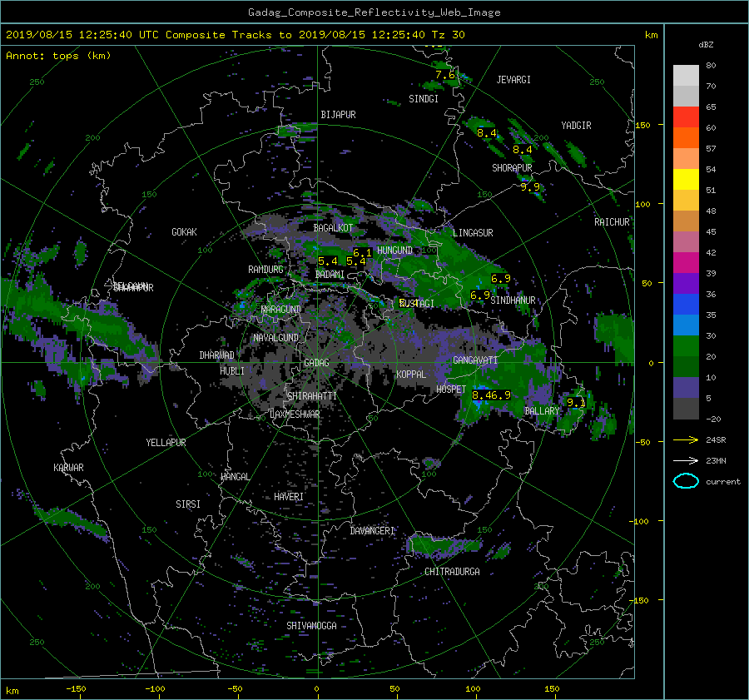
Task: Click the KOPPAL label
Action: pyautogui.click(x=411, y=375)
